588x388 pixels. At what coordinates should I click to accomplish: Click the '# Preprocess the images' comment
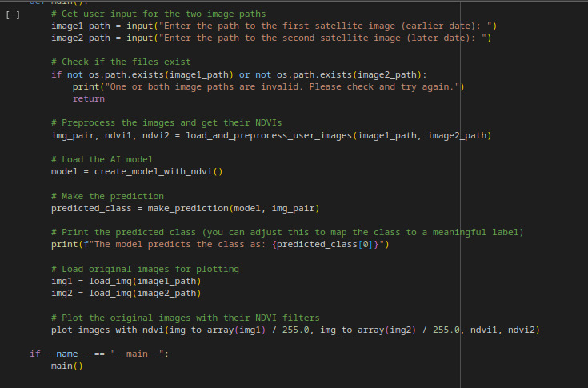[166, 122]
